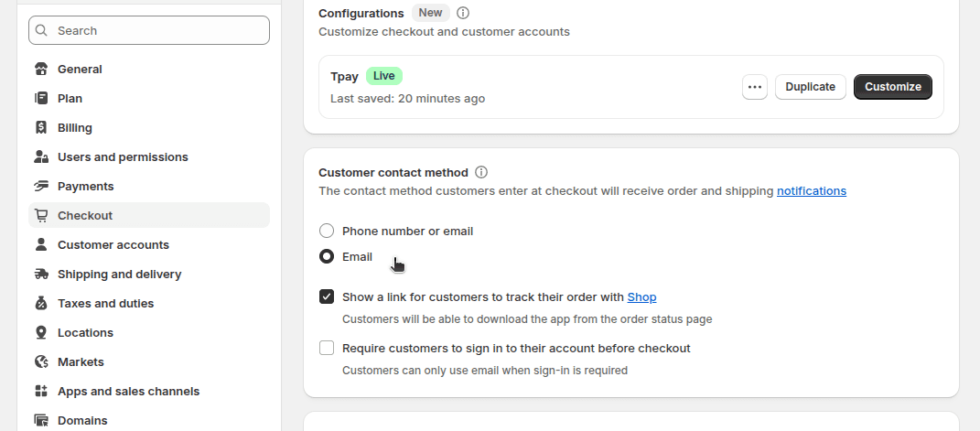This screenshot has height=431, width=980.
Task: Click the Markets globe icon
Action: point(41,362)
